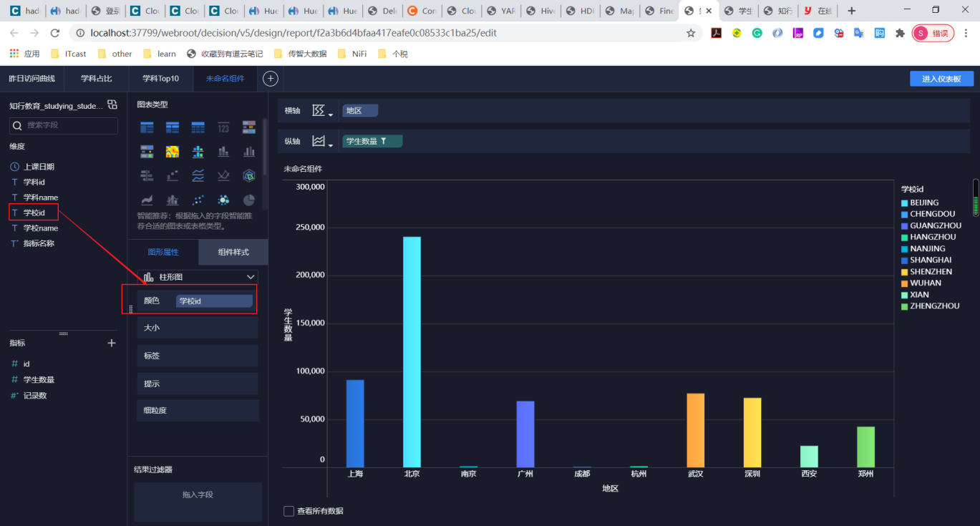Switch to the 昨日访问曲线 tab
The height and width of the screenshot is (526, 980).
pyautogui.click(x=31, y=79)
